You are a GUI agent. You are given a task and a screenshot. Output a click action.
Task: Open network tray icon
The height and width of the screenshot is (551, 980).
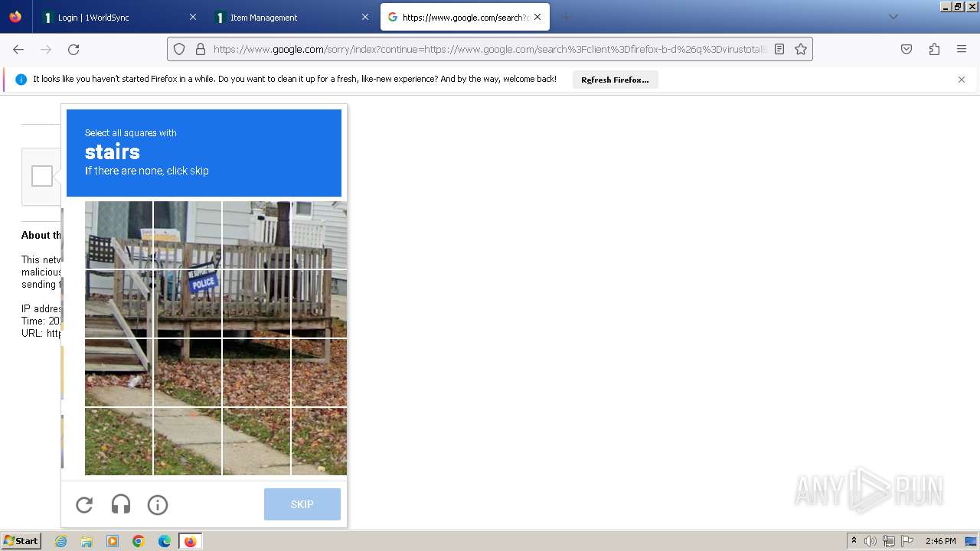click(x=889, y=541)
